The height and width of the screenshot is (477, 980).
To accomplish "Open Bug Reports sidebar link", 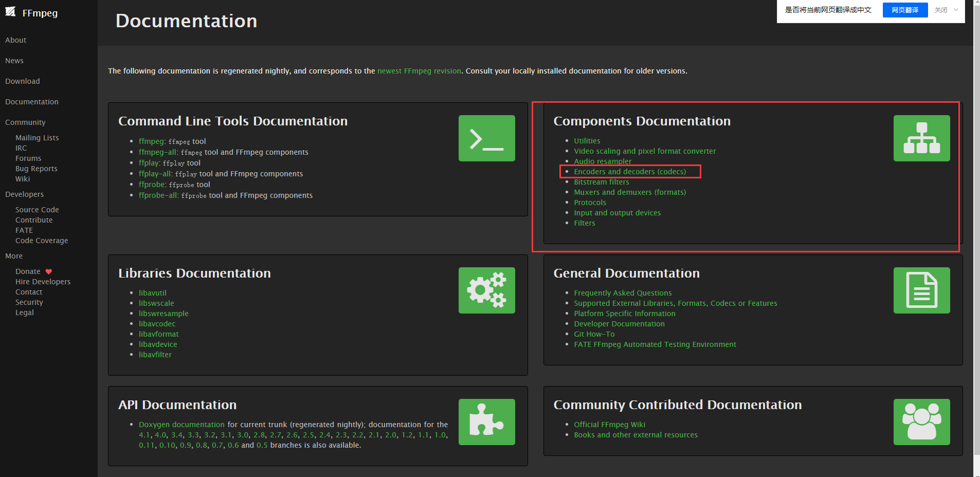I will pyautogui.click(x=37, y=169).
